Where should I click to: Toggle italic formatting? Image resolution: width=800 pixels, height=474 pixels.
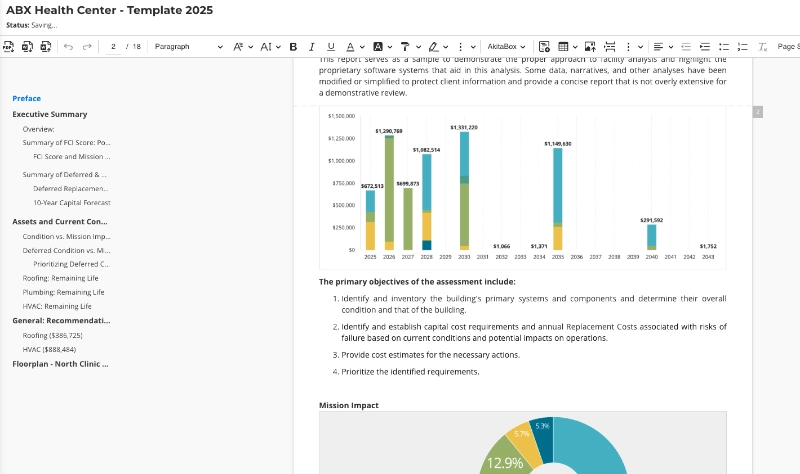[x=312, y=46]
